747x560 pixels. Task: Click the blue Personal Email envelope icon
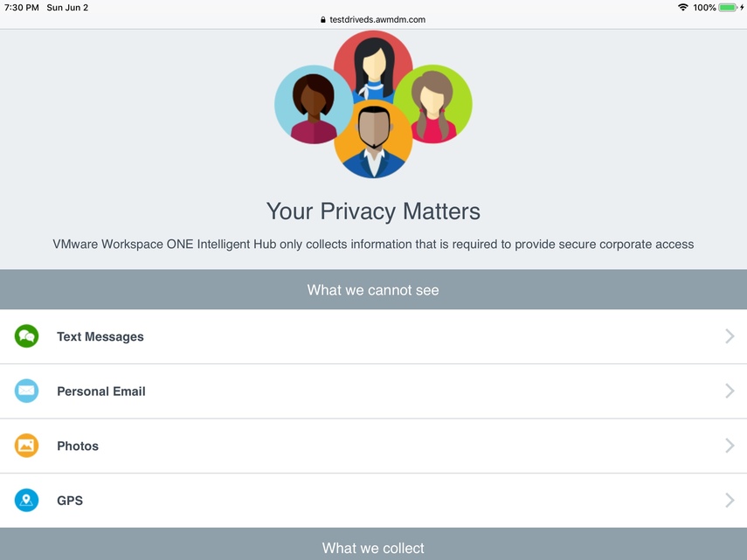[26, 391]
